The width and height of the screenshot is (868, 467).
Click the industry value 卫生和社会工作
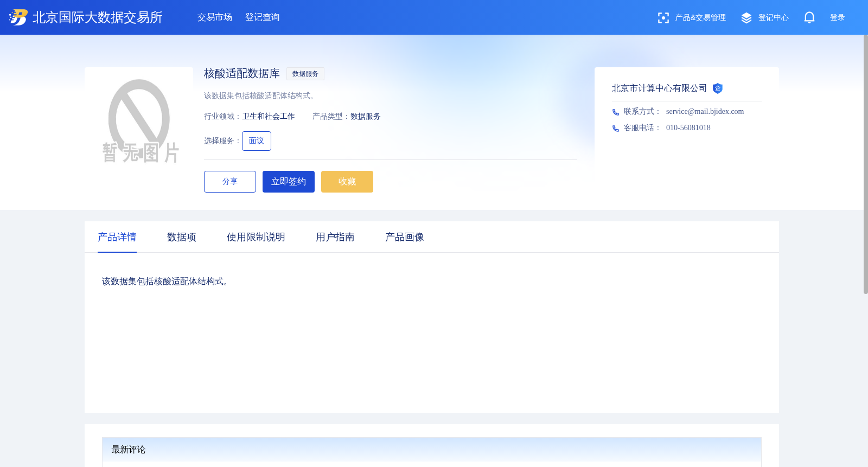[269, 117]
